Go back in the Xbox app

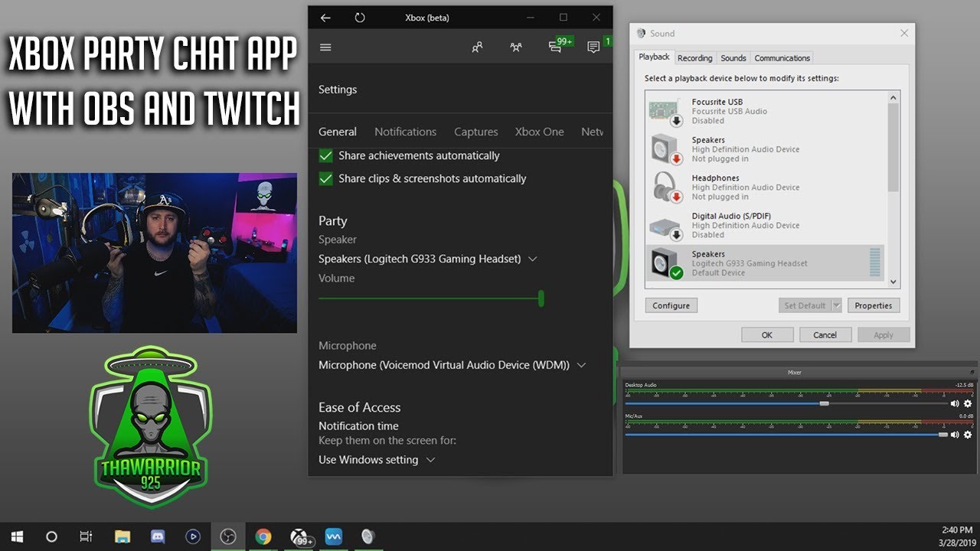325,18
